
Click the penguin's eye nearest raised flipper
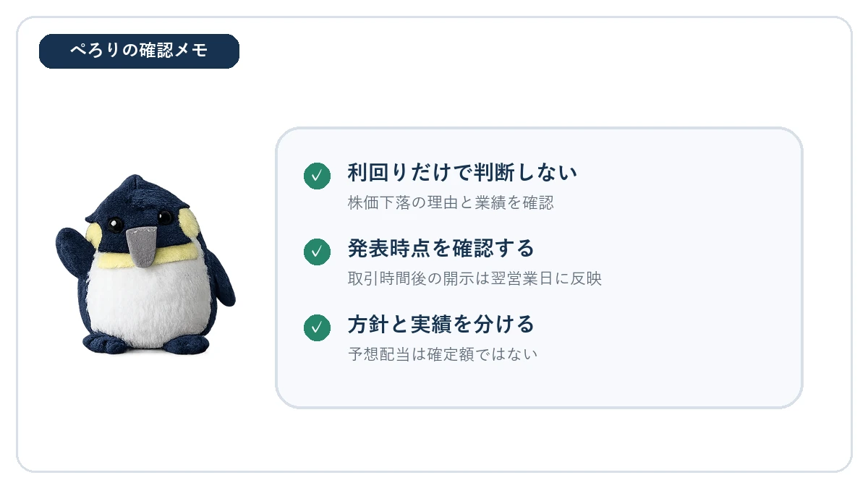114,224
